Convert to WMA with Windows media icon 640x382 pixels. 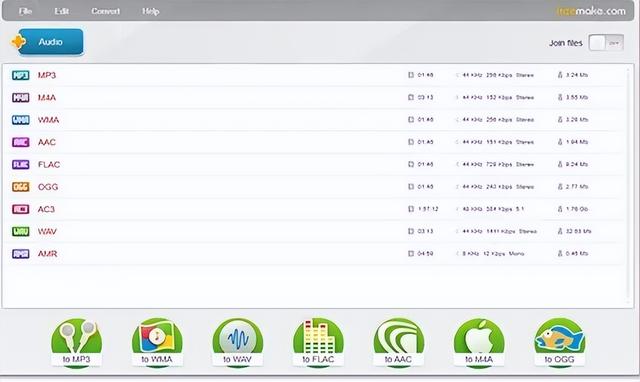pyautogui.click(x=157, y=342)
